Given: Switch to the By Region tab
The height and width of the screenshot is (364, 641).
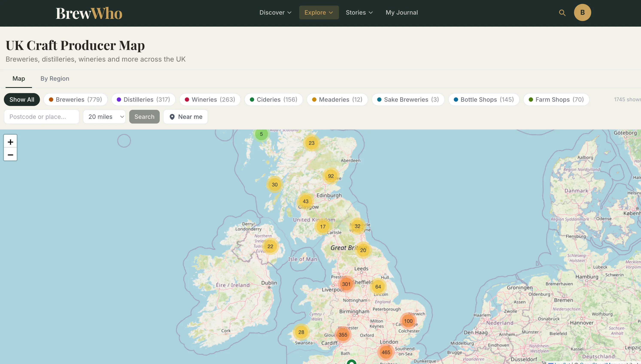Looking at the screenshot, I should pyautogui.click(x=55, y=79).
